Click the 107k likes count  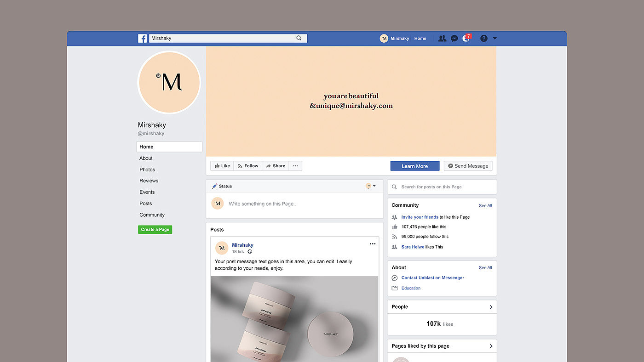[440, 324]
